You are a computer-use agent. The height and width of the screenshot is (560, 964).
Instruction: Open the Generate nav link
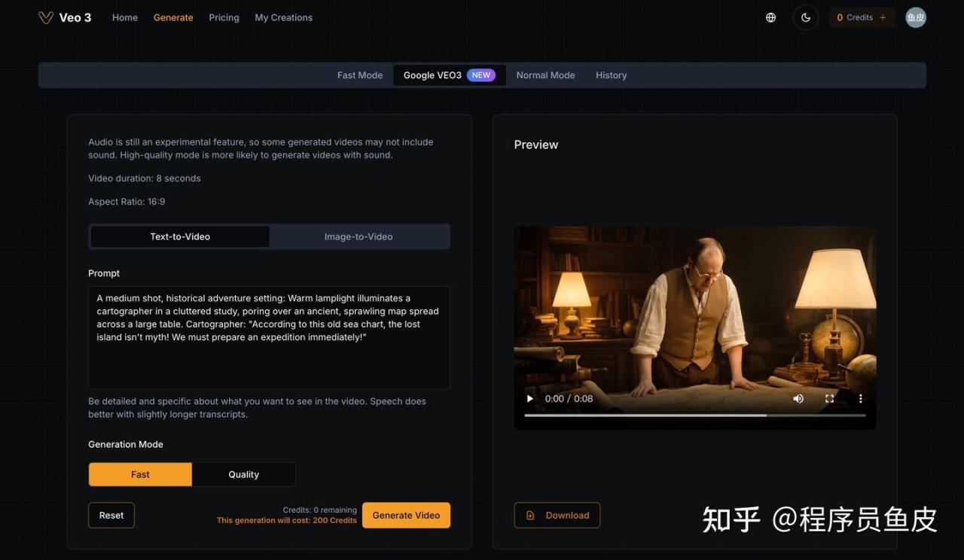(x=173, y=17)
